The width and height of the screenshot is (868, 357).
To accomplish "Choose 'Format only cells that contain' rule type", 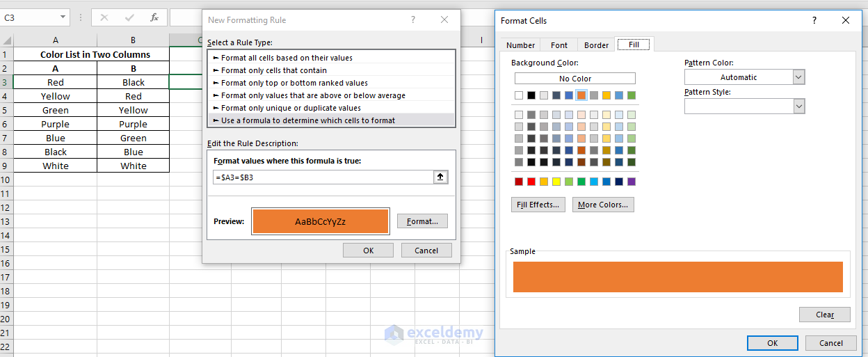I will coord(331,70).
